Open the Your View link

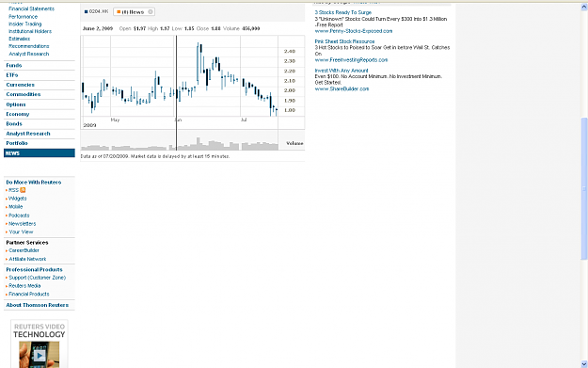click(x=21, y=232)
